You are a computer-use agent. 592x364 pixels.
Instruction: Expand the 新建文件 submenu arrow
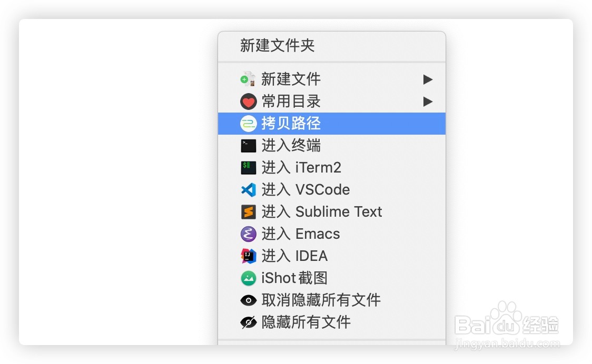coord(427,79)
